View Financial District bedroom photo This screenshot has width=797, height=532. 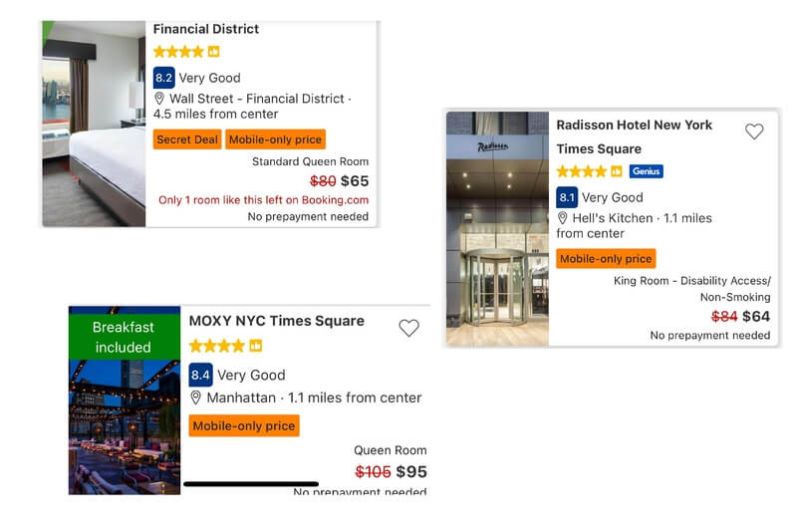pyautogui.click(x=95, y=125)
